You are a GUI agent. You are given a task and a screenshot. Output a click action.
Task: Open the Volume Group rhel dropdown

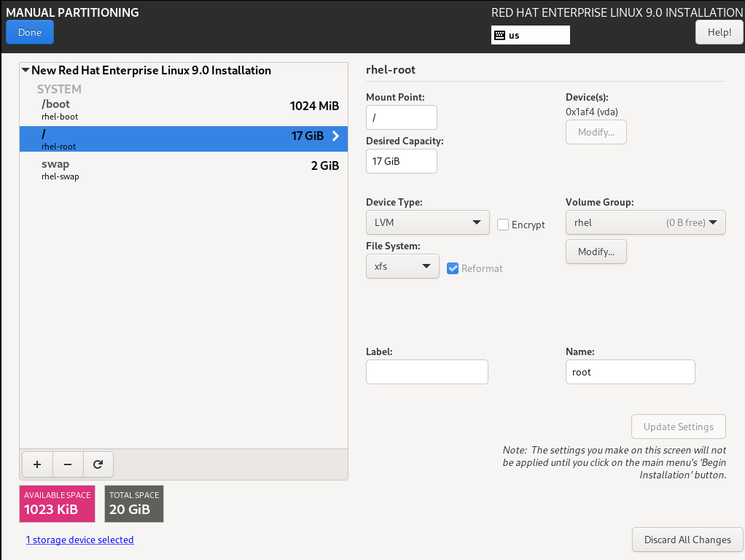tap(645, 222)
